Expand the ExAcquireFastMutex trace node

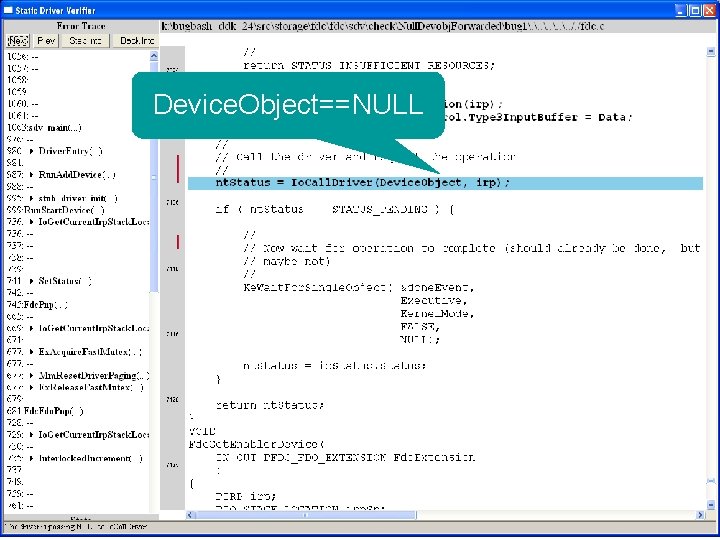(x=31, y=352)
